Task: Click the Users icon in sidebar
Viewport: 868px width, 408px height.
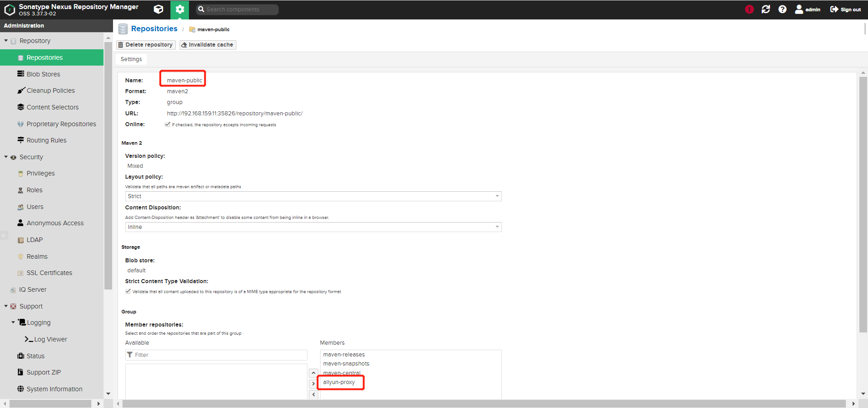Action: tap(20, 207)
